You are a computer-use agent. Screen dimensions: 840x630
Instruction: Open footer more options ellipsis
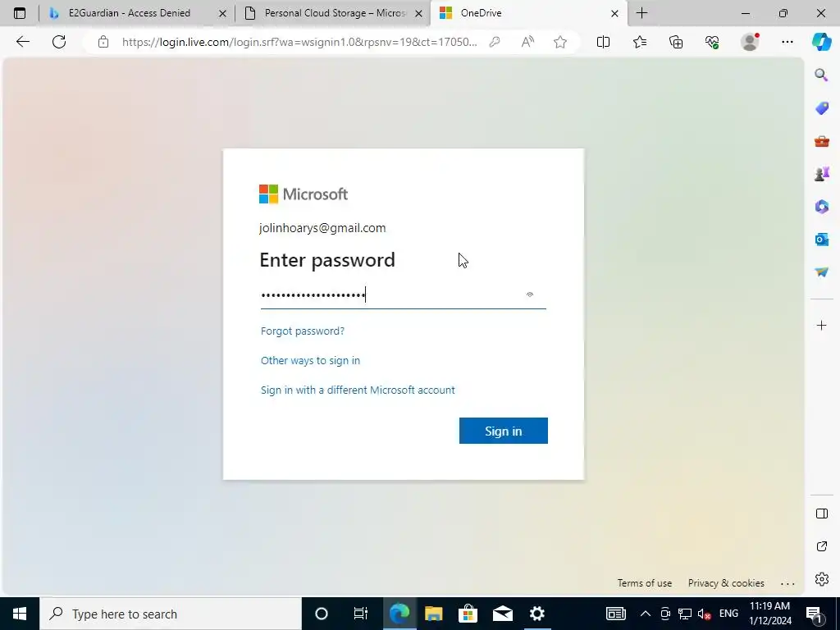pyautogui.click(x=787, y=583)
